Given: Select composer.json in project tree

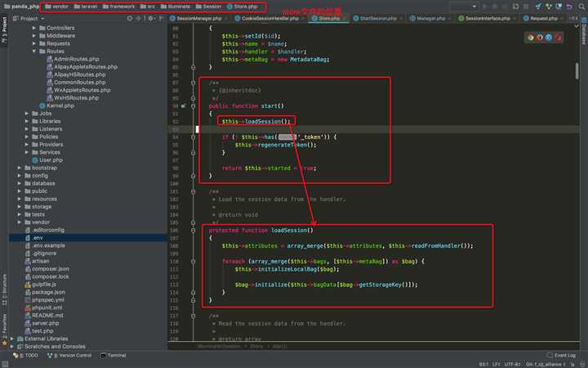Looking at the screenshot, I should point(47,269).
